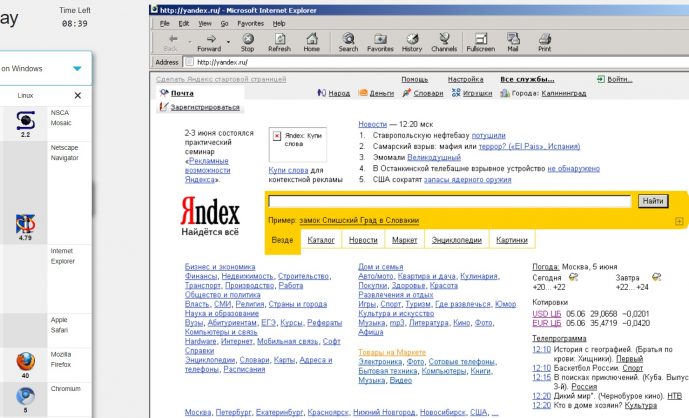
Task: Select Chromium 5 browser icon
Action: 25,396
